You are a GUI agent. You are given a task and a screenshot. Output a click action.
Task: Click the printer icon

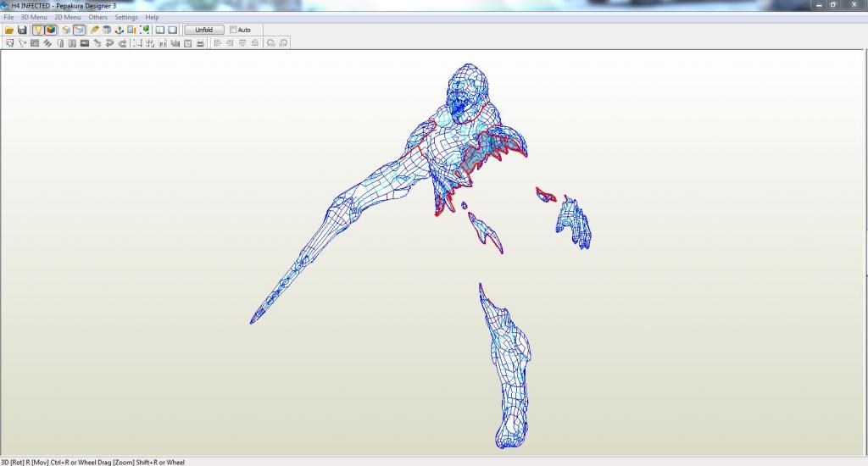coord(200,43)
